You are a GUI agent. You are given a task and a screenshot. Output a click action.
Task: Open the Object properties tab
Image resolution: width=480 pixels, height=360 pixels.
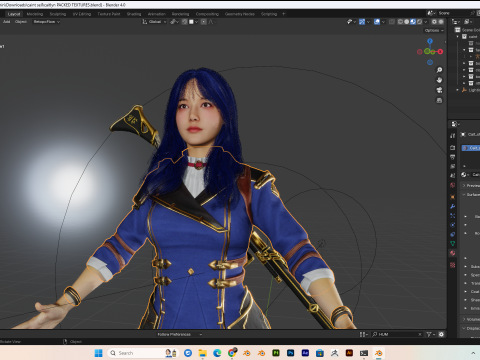coord(452,197)
